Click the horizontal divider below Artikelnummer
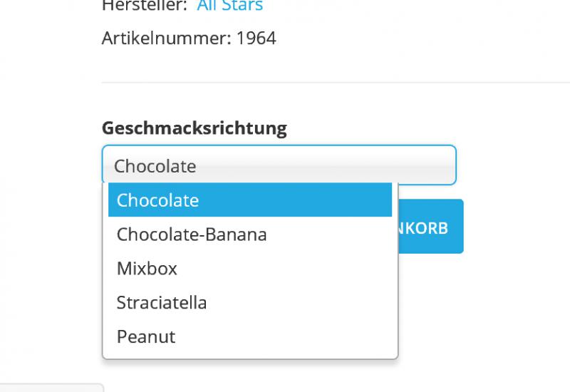The height and width of the screenshot is (392, 570). tap(336, 83)
